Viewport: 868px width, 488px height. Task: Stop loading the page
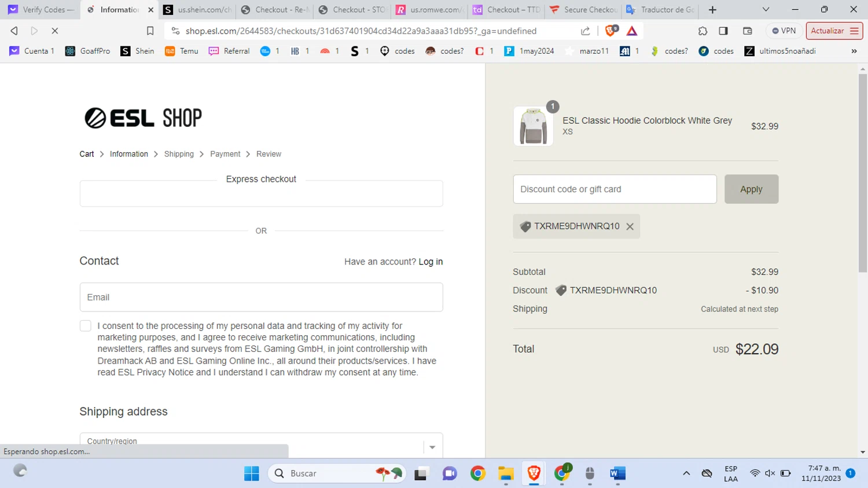[x=55, y=31]
